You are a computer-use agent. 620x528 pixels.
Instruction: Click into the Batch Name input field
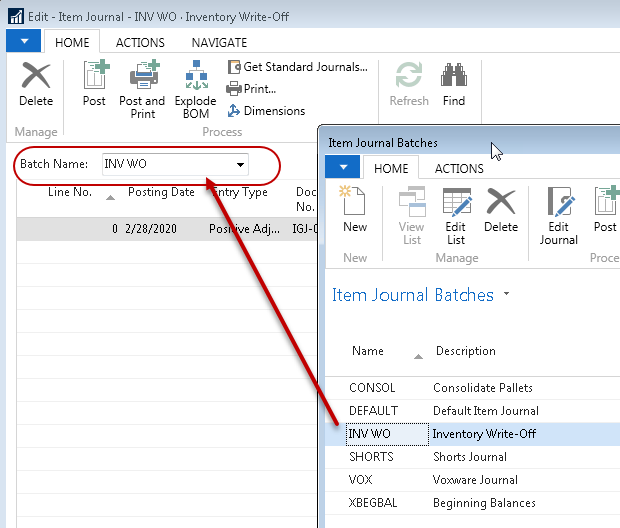(165, 164)
